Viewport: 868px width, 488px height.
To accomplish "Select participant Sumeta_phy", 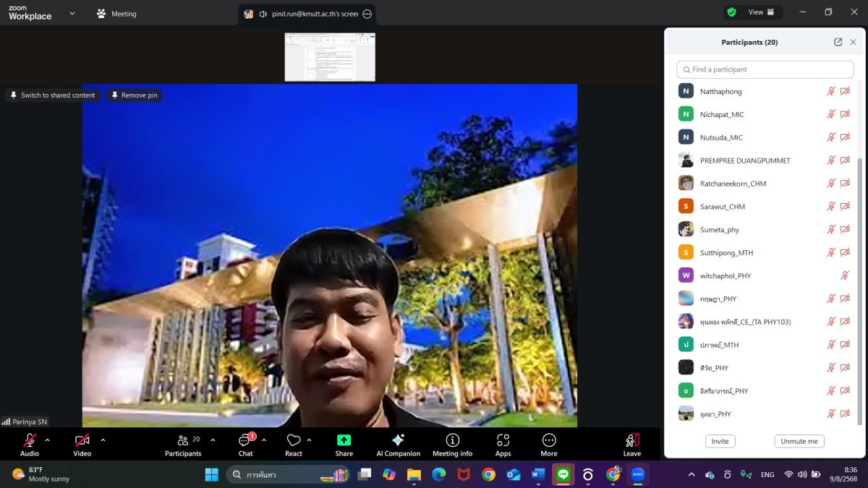I will [x=765, y=230].
